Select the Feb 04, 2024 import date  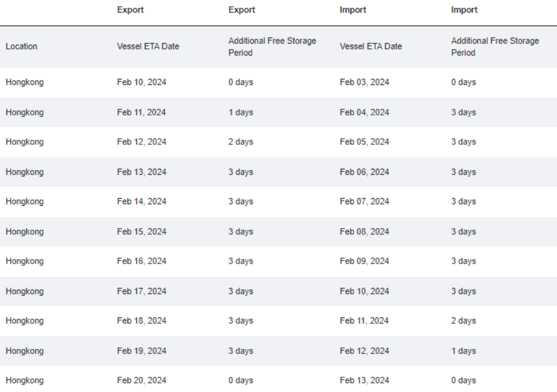(x=364, y=113)
